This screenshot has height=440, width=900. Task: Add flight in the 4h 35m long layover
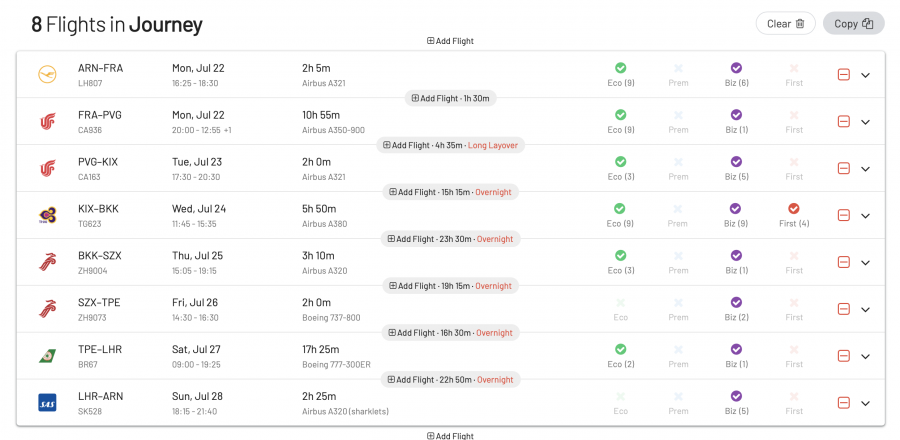pyautogui.click(x=450, y=145)
